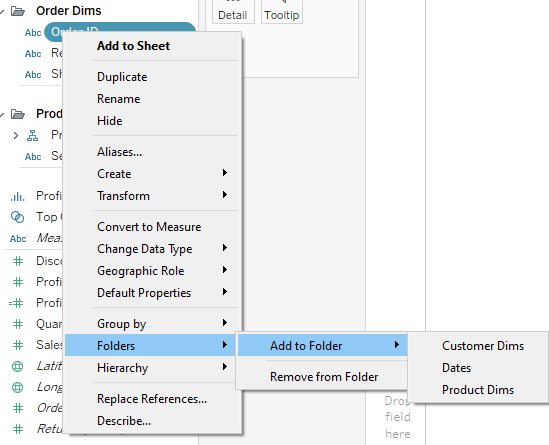Open the Create submenu
Image resolution: width=549 pixels, height=445 pixels.
click(150, 174)
